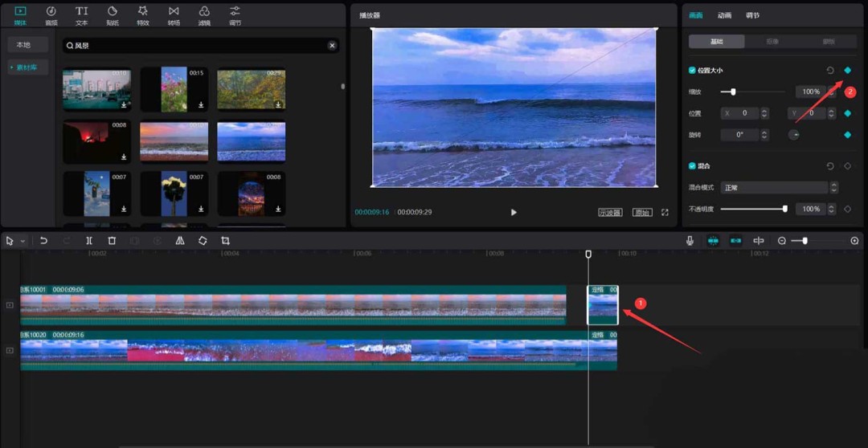Add keyframe diamond for 位置大小

point(847,71)
